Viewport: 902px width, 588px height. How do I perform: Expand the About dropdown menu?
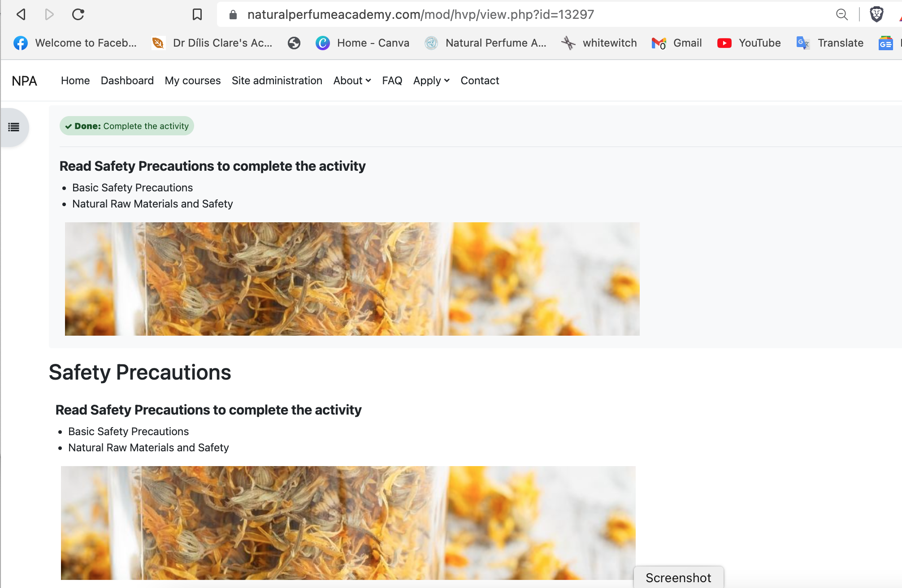pyautogui.click(x=352, y=81)
